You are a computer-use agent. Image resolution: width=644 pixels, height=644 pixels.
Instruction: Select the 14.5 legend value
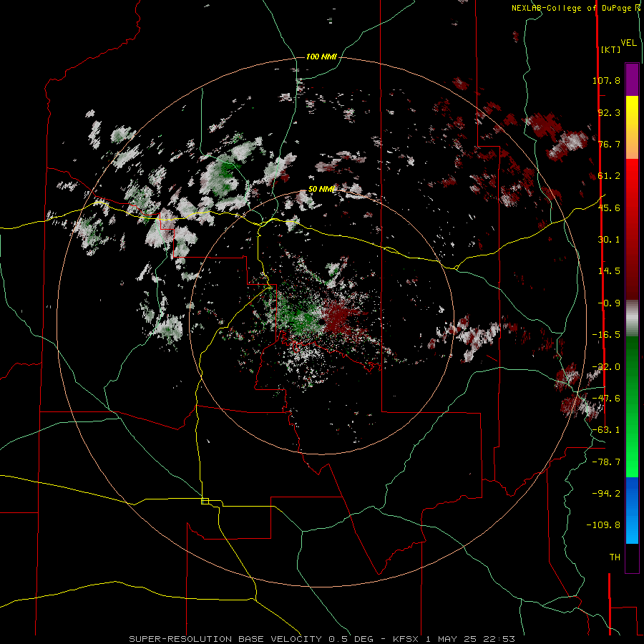pyautogui.click(x=609, y=271)
